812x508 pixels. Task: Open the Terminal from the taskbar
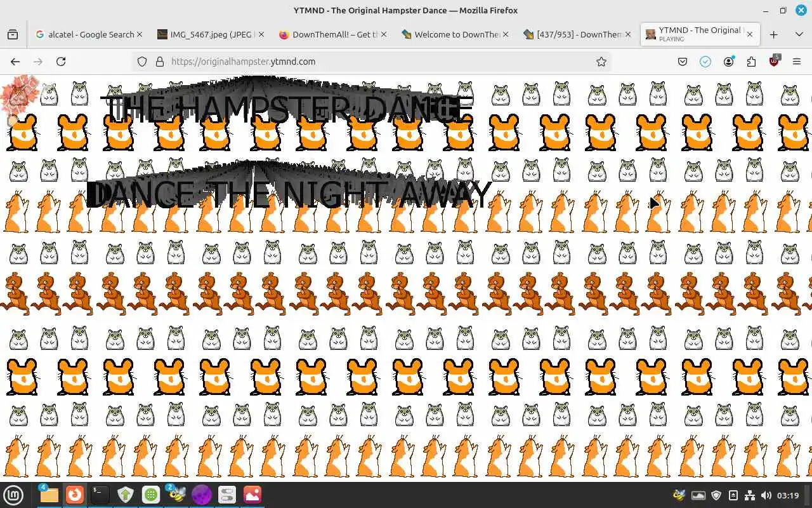coord(100,495)
